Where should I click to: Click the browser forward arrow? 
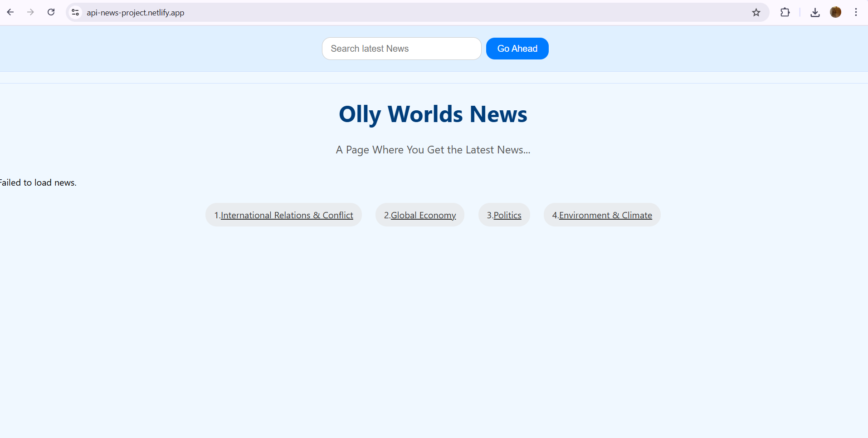click(30, 12)
